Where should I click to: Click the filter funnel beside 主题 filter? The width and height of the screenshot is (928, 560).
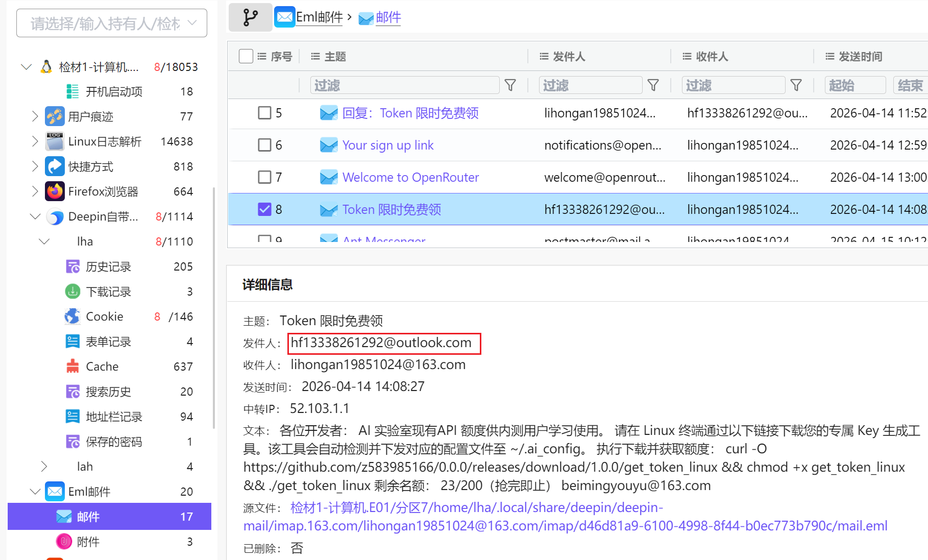tap(510, 85)
